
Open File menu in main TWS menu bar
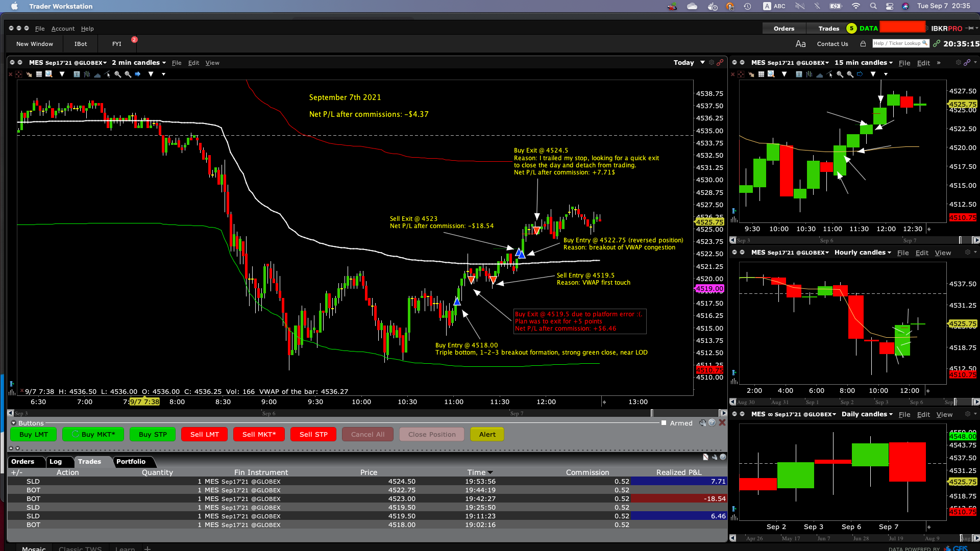(40, 29)
